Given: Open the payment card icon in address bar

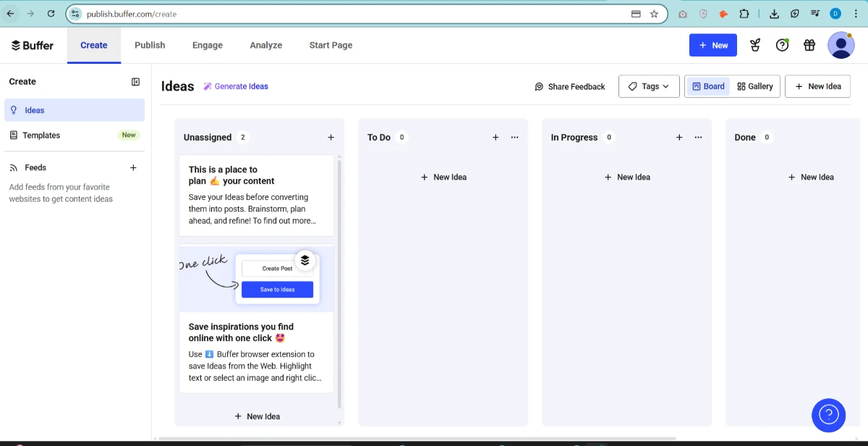Looking at the screenshot, I should (636, 14).
